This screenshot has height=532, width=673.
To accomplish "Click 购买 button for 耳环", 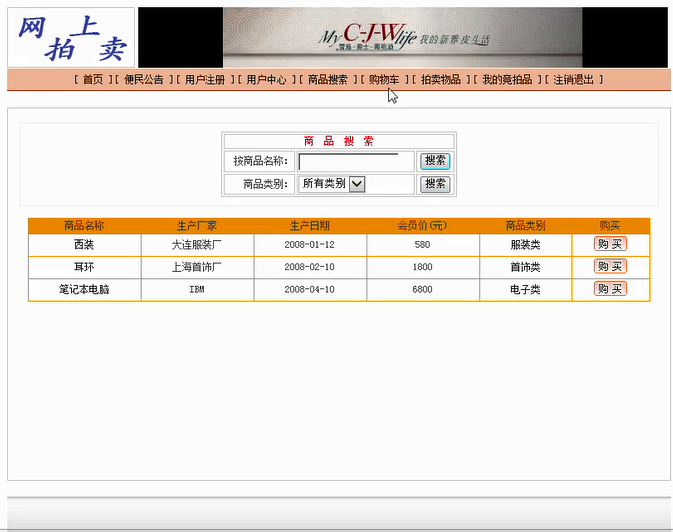I will (x=610, y=266).
